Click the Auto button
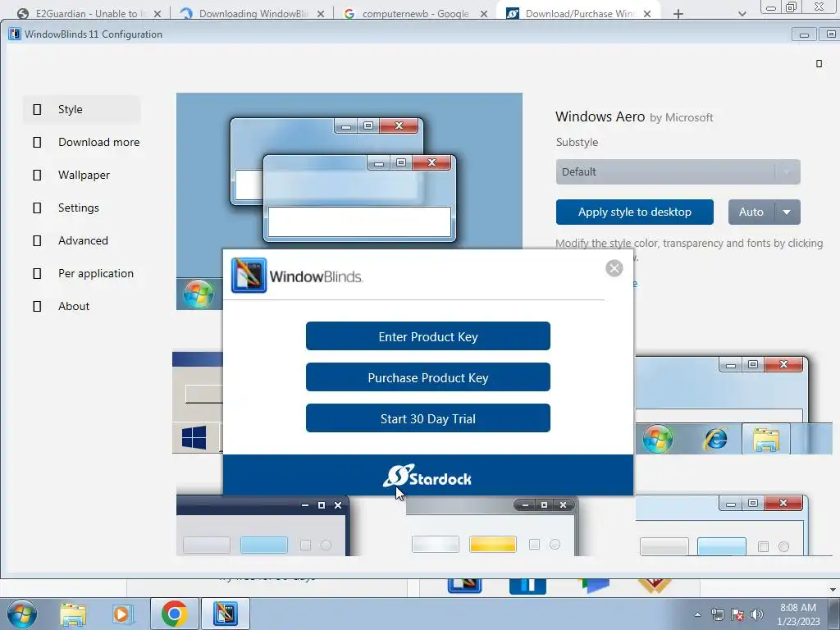The image size is (840, 630). pos(751,212)
